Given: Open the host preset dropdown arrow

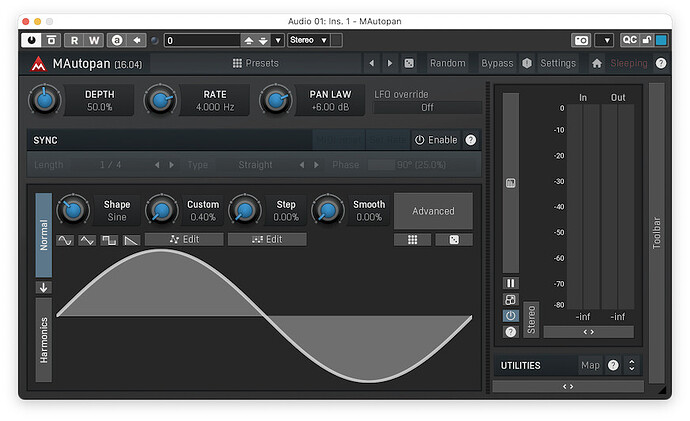Looking at the screenshot, I should point(278,40).
